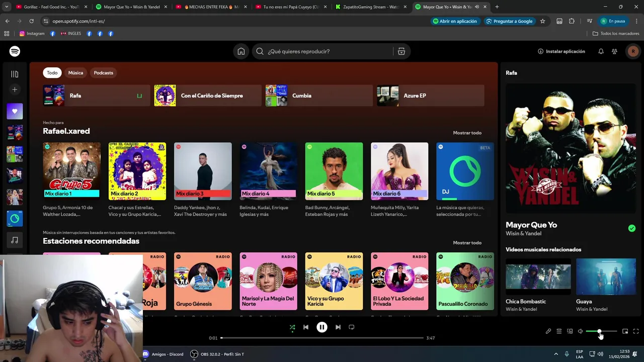This screenshot has height=362, width=644.
Task: Open Discord from the taskbar
Action: tap(163, 354)
